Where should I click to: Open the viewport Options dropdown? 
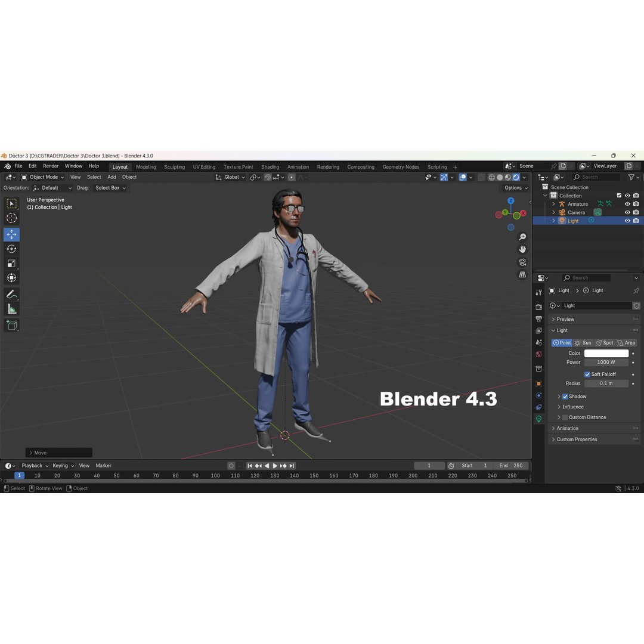coord(516,188)
